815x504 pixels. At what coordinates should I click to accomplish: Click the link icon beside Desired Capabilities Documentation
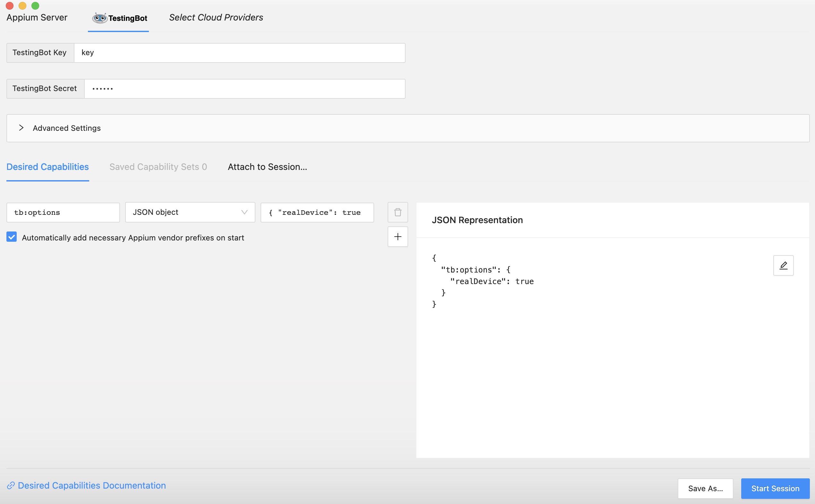tap(11, 485)
